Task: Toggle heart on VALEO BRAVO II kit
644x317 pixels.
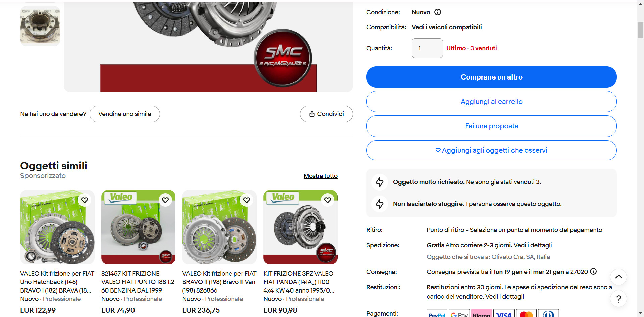Action: coord(247,200)
